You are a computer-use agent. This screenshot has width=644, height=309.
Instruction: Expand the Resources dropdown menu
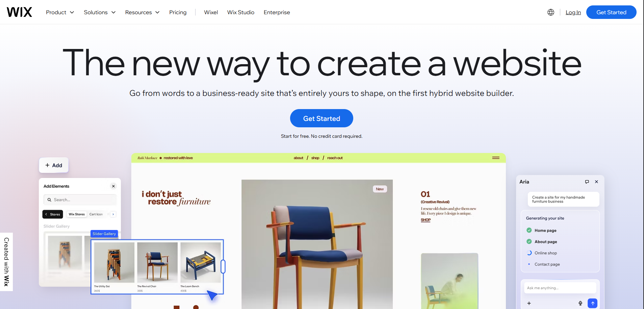pyautogui.click(x=142, y=12)
